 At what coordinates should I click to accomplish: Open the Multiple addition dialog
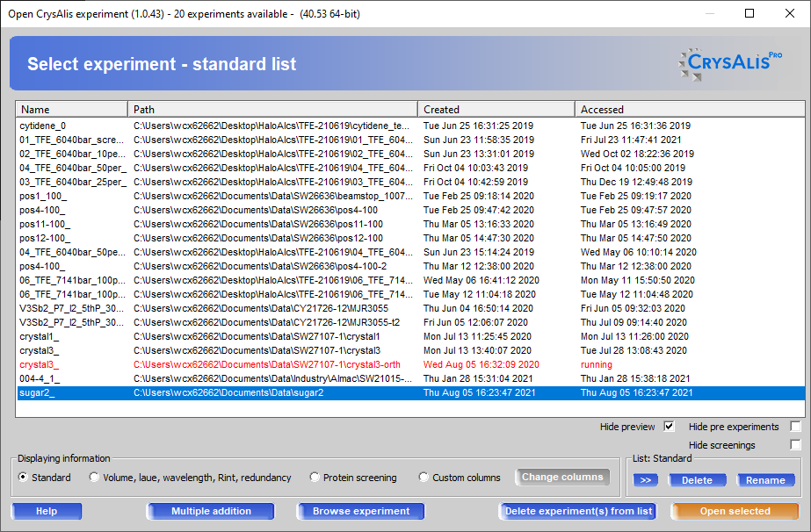click(211, 511)
